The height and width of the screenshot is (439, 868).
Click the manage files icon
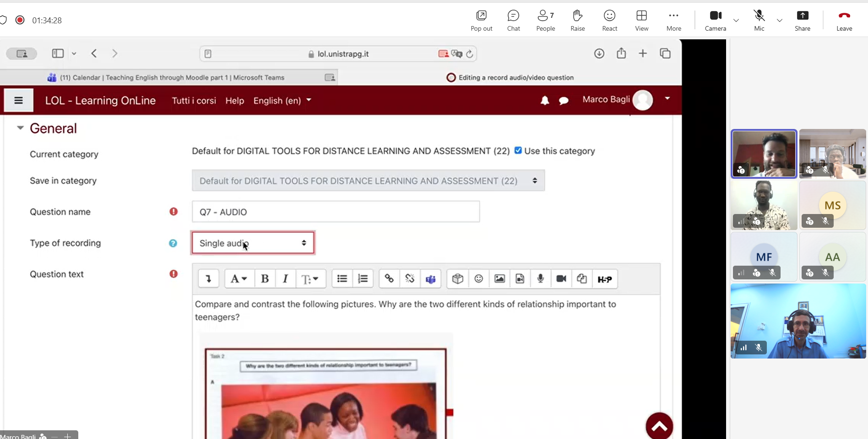pos(582,279)
